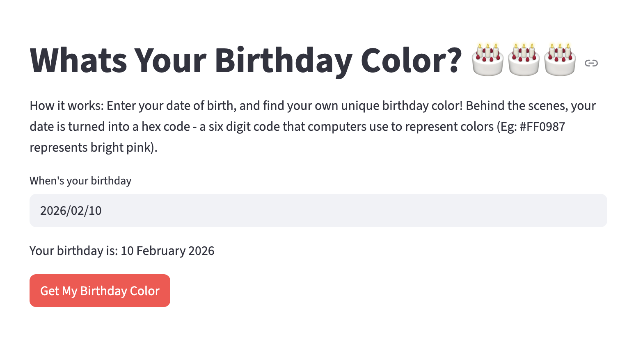Viewport: 636px width, 364px height.
Task: Click "10 February 2026" in the result line
Action: pos(167,251)
